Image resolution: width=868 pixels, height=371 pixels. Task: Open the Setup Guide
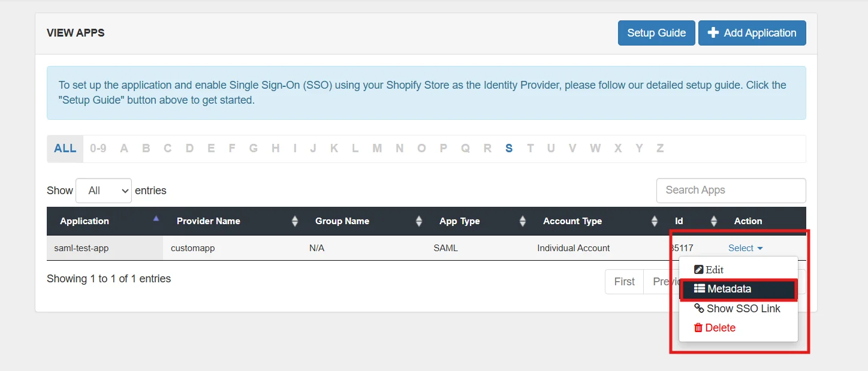656,33
